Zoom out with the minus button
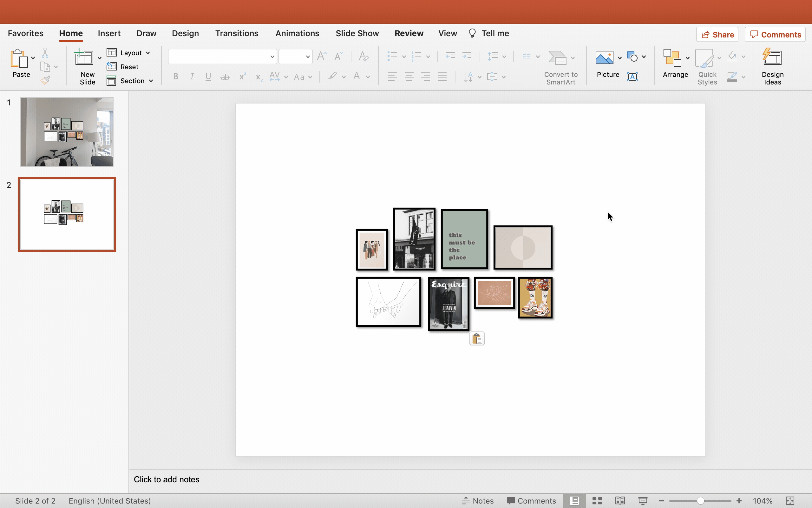812x508 pixels. tap(661, 501)
